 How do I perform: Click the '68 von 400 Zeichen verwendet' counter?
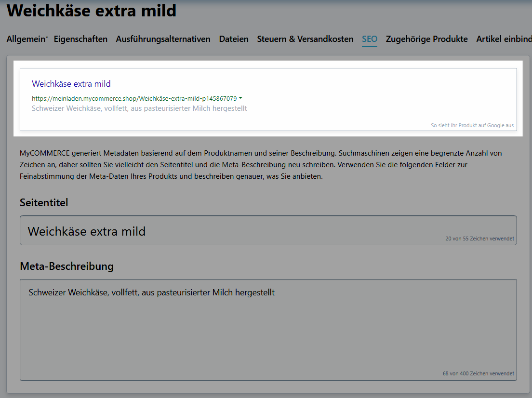478,373
